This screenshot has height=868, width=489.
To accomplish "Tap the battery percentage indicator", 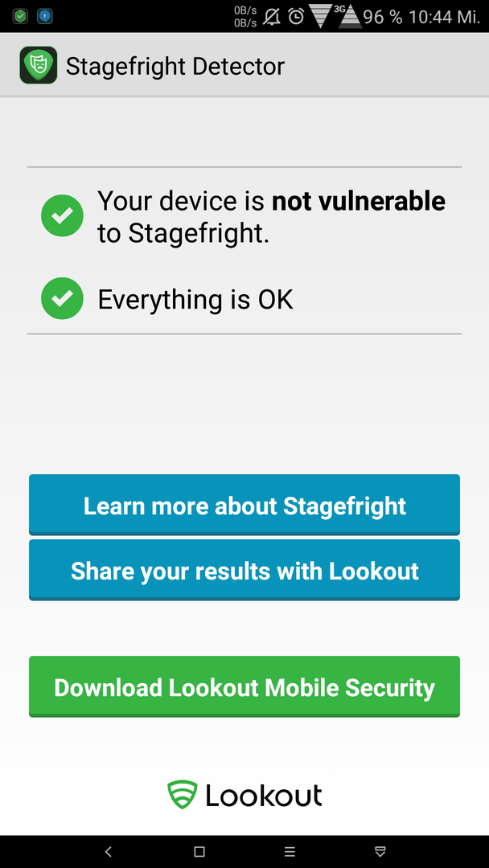I will point(383,17).
